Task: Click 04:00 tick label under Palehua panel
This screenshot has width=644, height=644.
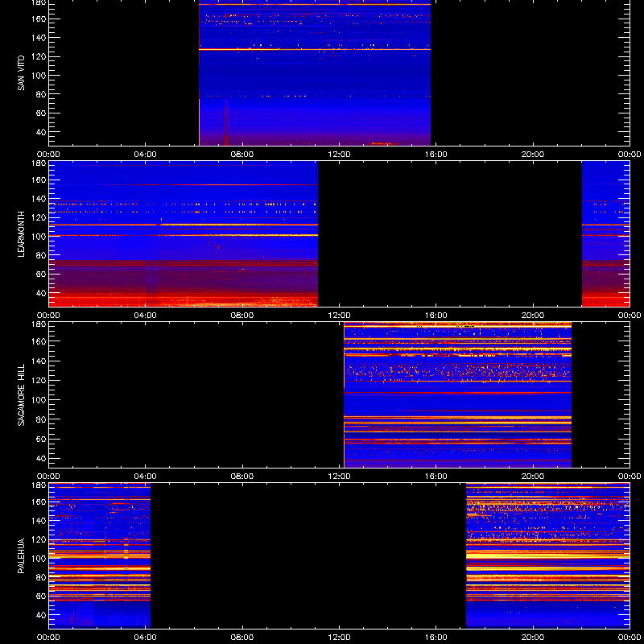Action: (146, 638)
